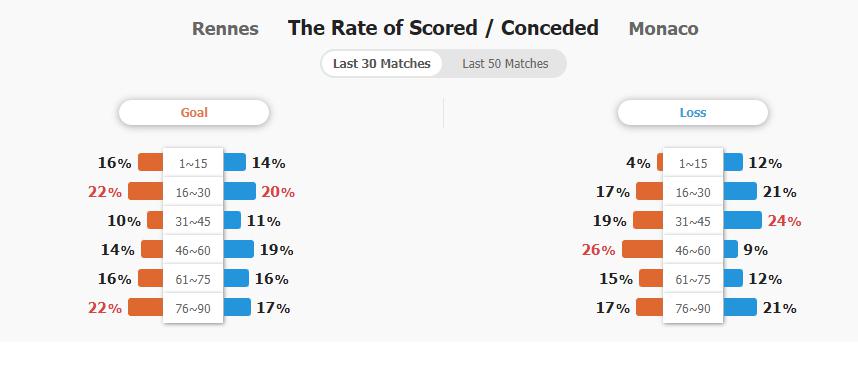Click the blue 19% goal bar for 46~60

pos(238,249)
